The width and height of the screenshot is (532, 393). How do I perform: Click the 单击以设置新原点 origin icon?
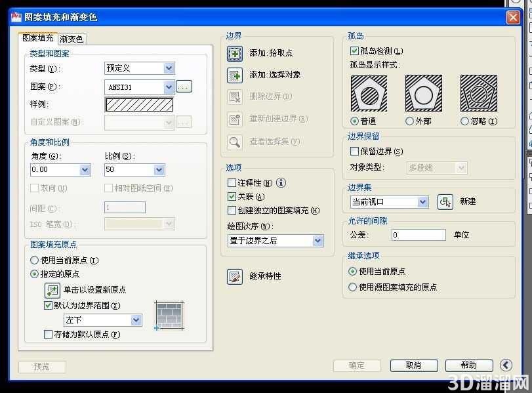click(52, 290)
